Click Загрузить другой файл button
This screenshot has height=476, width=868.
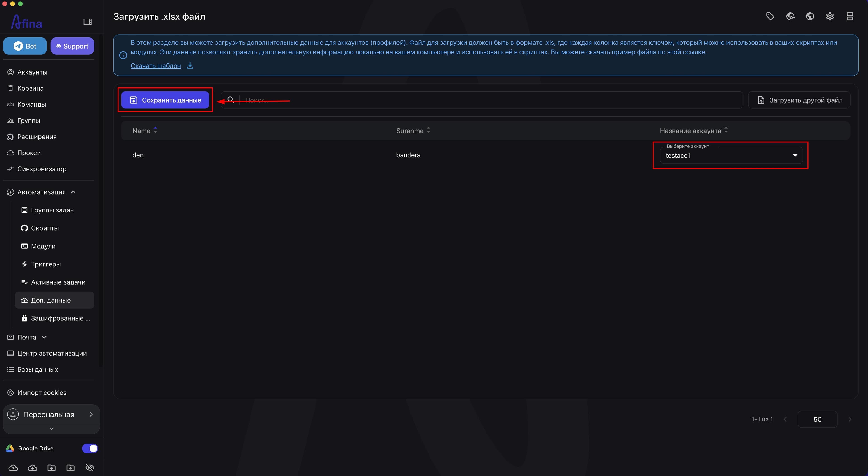(799, 100)
